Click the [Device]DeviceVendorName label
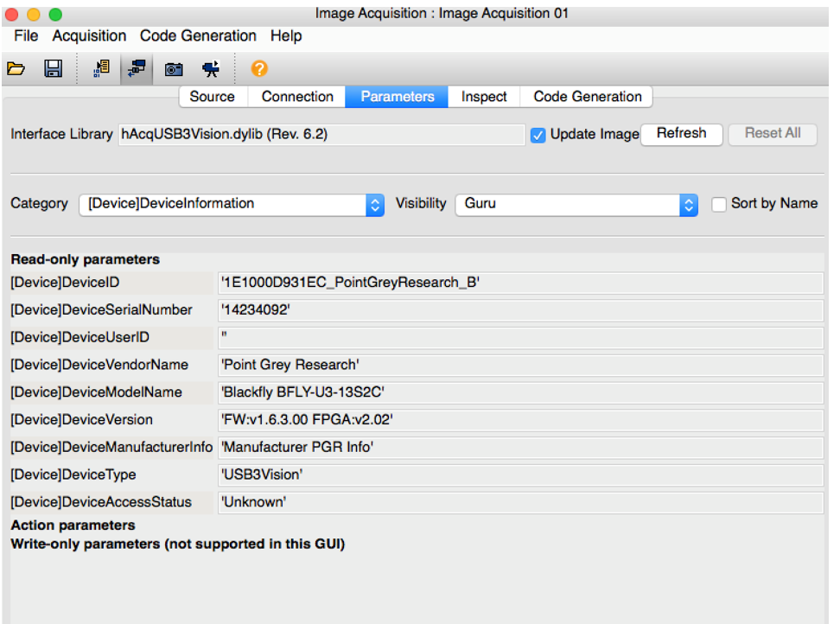Image resolution: width=840 pixels, height=624 pixels. tap(99, 366)
